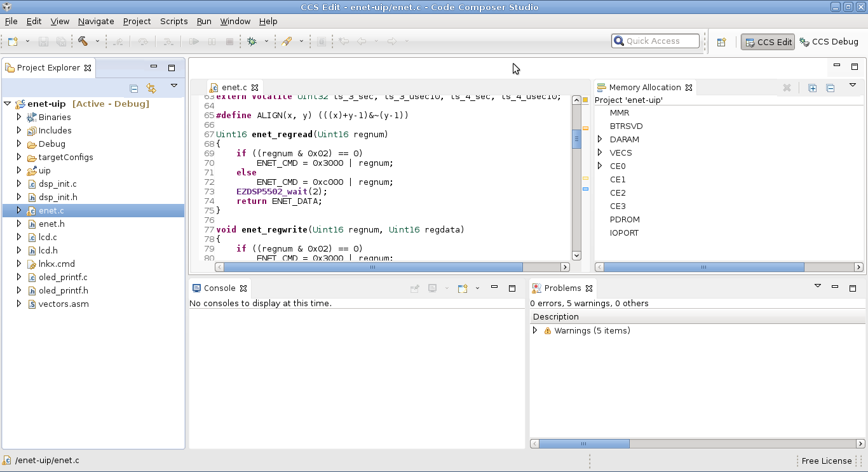Viewport: 868px width, 472px height.
Task: Select PDROM in Memory Allocation list
Action: coord(625,219)
